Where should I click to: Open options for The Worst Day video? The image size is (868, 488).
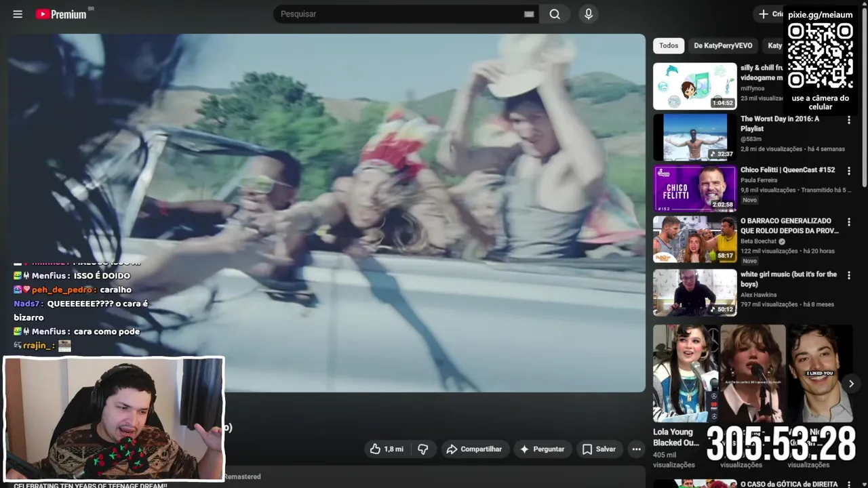pyautogui.click(x=848, y=120)
